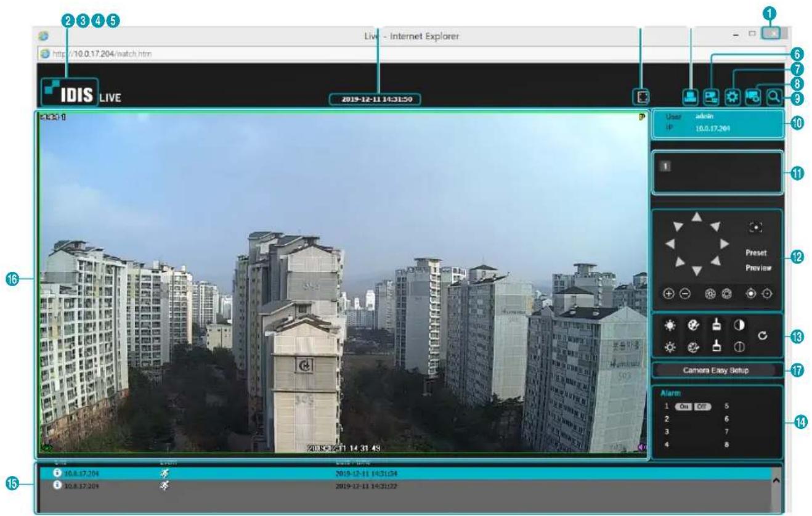This screenshot has height=516, width=812.
Task: Decrease brightness with the outlined sun icon
Action: [669, 346]
